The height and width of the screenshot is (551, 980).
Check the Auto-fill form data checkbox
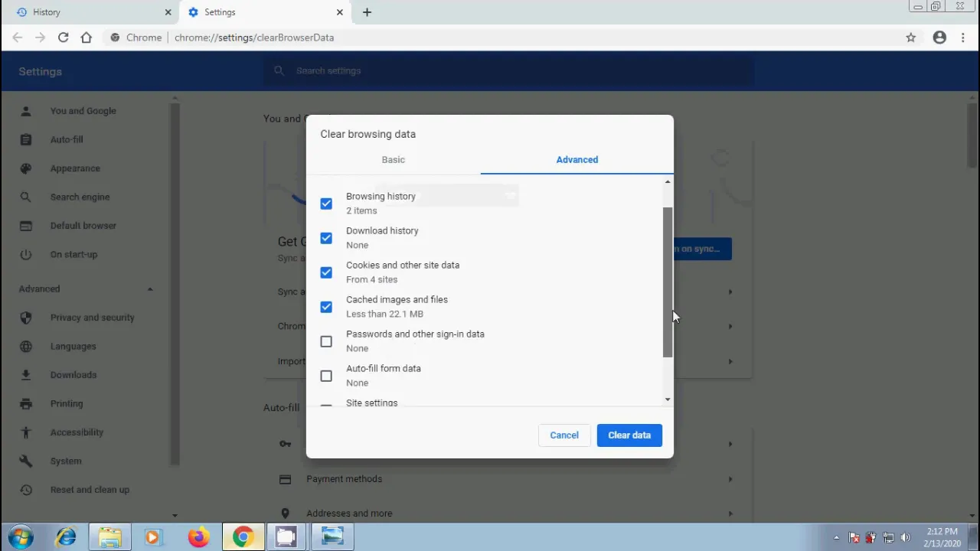pos(326,376)
